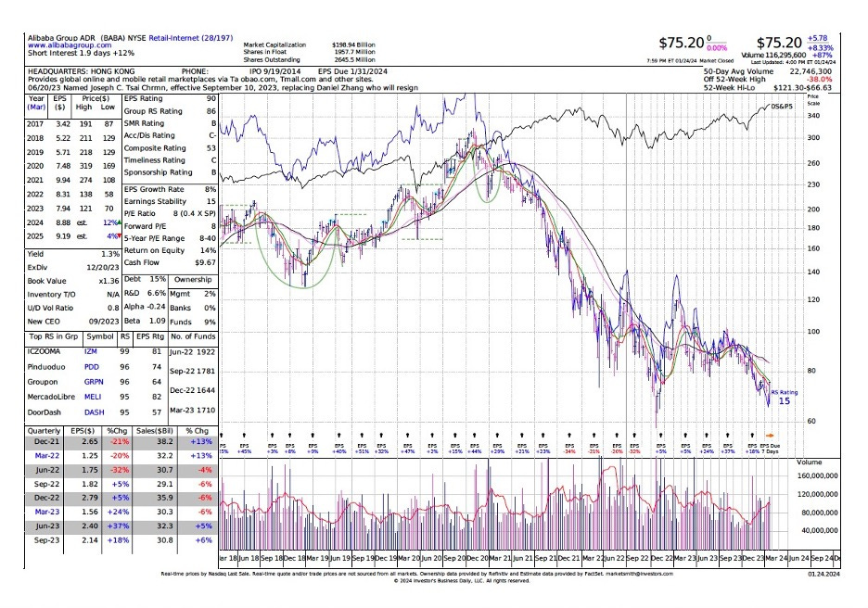
Task: Select the Mar-22 quarterly EPS row
Action: click(x=121, y=456)
